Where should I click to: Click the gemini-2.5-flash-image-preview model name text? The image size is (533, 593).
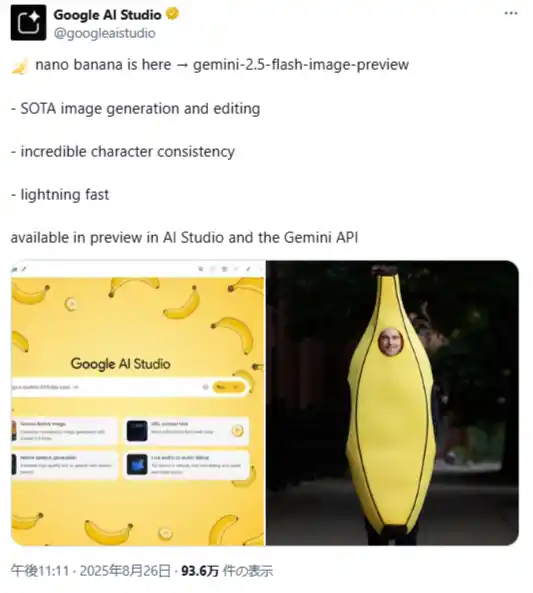(301, 65)
